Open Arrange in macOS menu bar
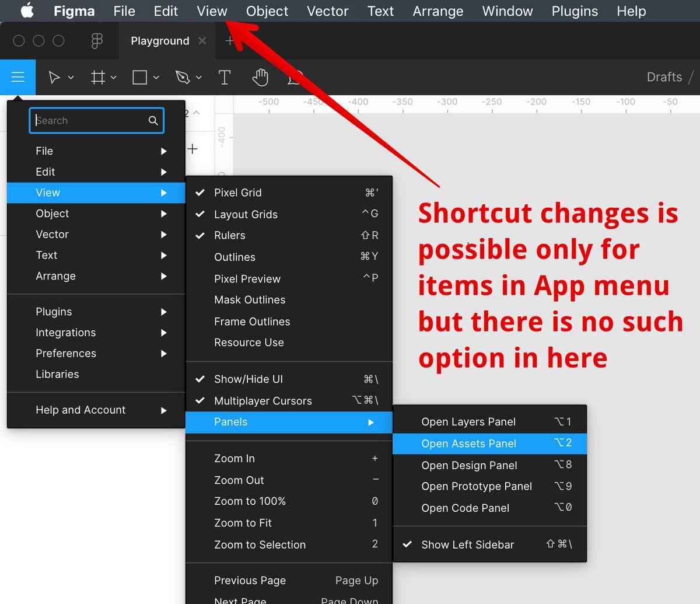This screenshot has height=604, width=700. (x=438, y=11)
